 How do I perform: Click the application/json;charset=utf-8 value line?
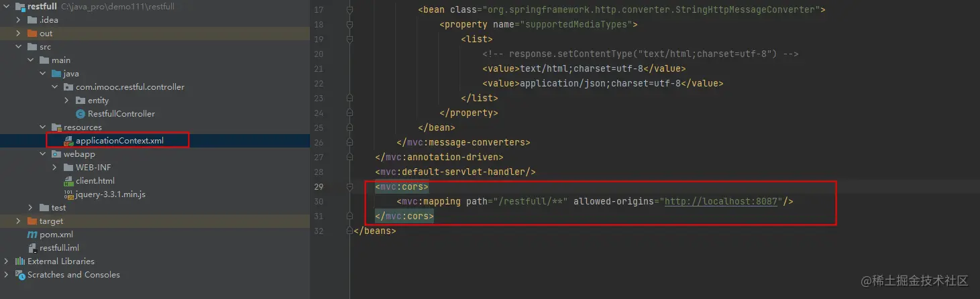point(603,84)
